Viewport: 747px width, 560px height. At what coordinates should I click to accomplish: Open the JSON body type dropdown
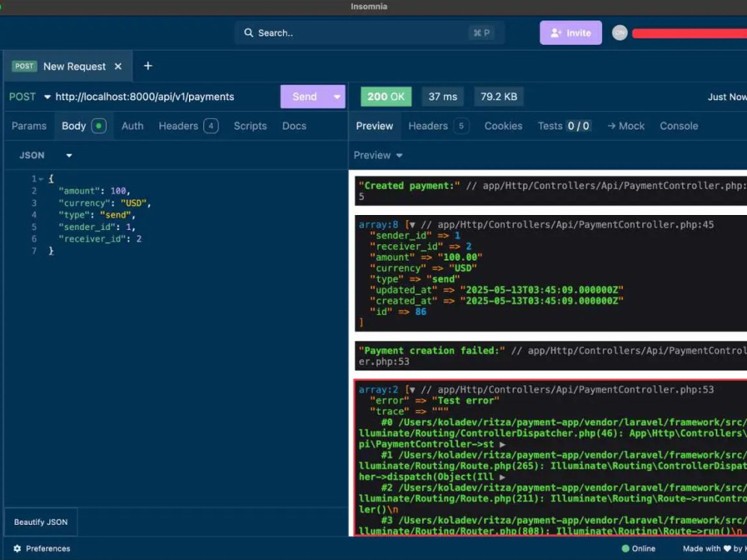46,155
